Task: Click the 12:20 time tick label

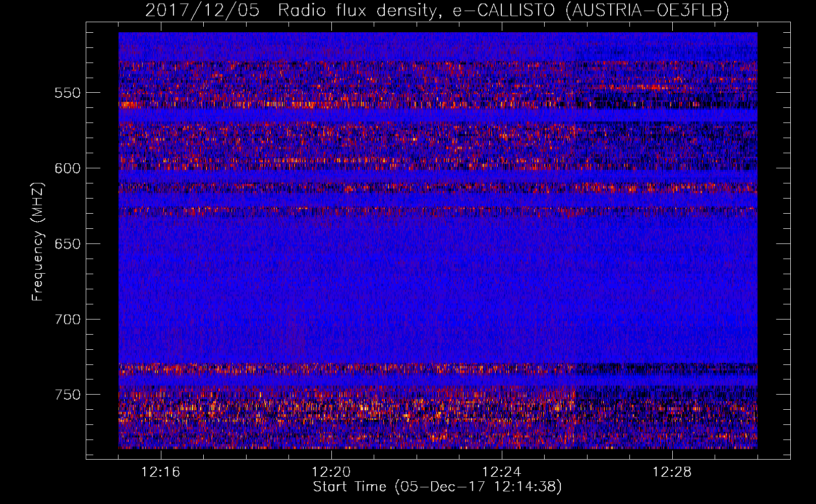Action: click(x=331, y=472)
